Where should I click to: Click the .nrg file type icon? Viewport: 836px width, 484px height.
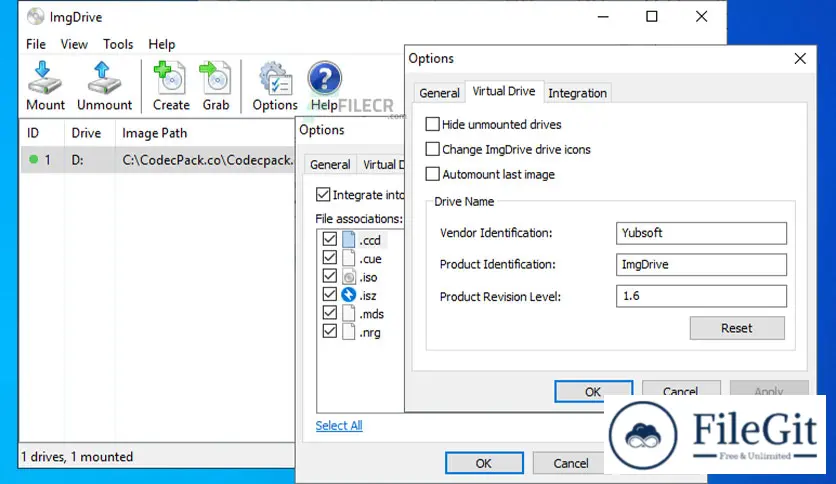pyautogui.click(x=349, y=332)
